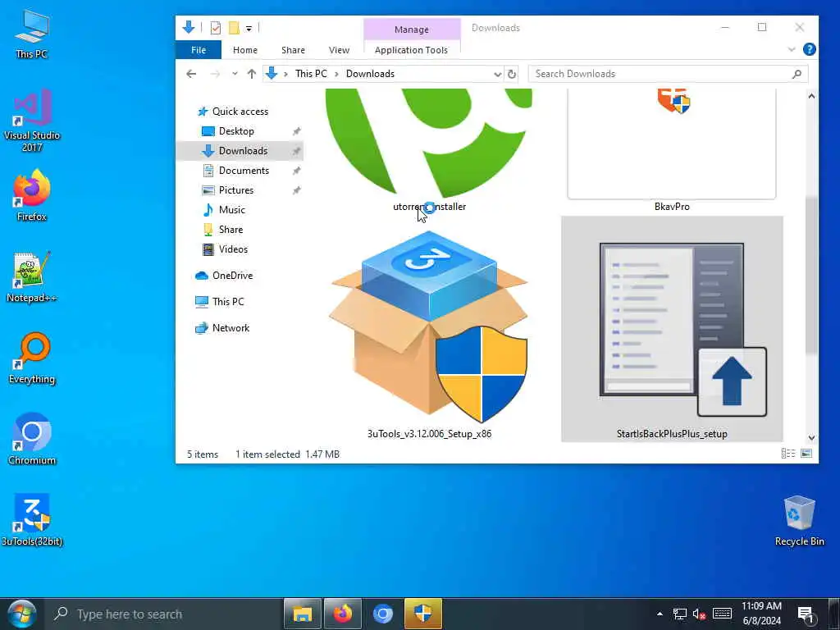Click the Manage contextual tab
Screen dimensions: 840x630
click(x=412, y=29)
